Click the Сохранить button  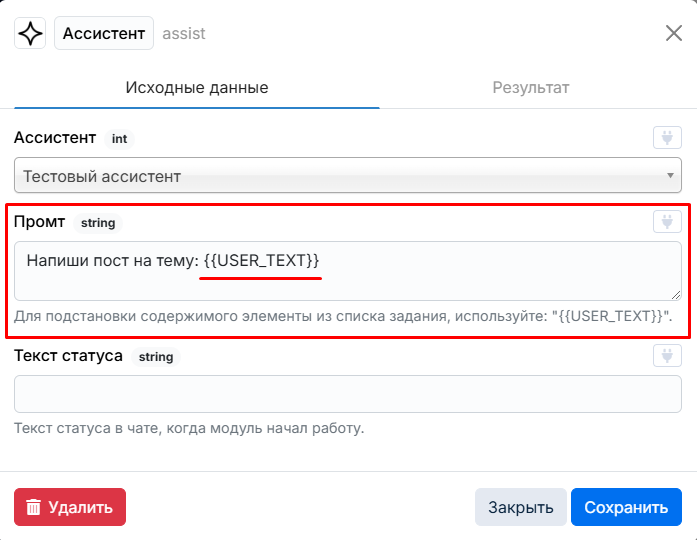tap(626, 507)
